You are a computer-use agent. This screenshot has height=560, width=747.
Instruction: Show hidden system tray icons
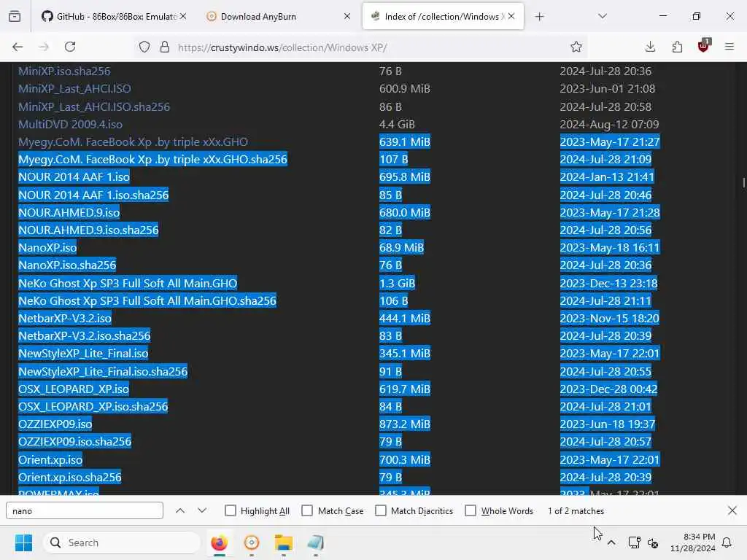[612, 542]
